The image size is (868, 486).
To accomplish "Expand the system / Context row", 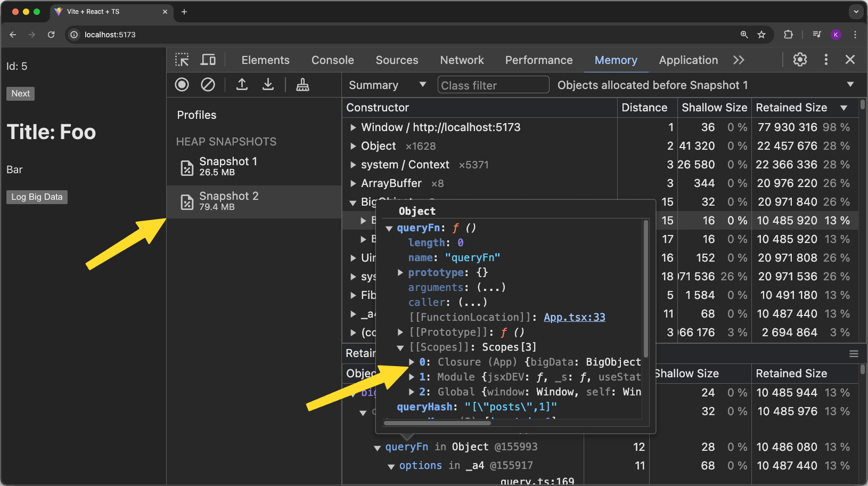I will [353, 165].
